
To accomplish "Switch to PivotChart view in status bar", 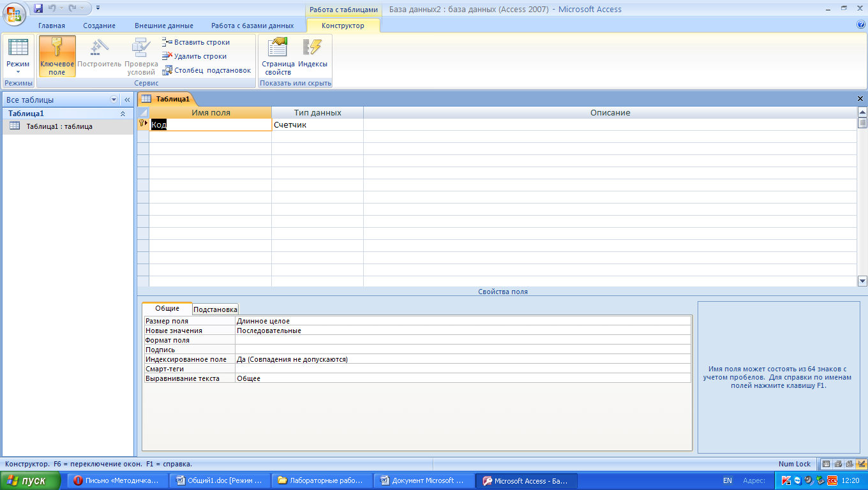I will [x=850, y=464].
